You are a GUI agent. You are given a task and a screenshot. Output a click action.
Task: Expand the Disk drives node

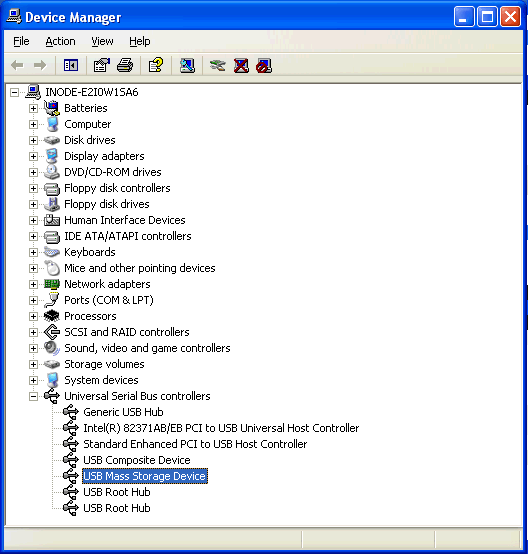pos(33,140)
